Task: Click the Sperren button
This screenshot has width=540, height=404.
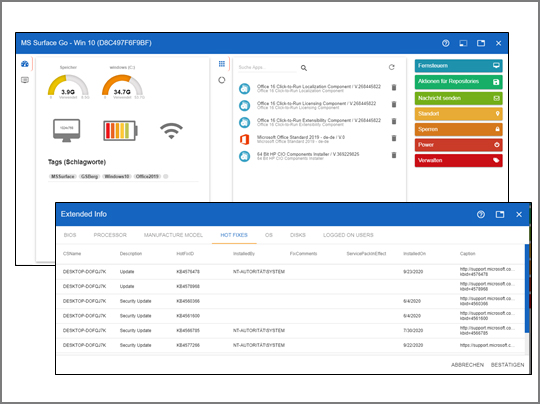Action: coord(458,129)
